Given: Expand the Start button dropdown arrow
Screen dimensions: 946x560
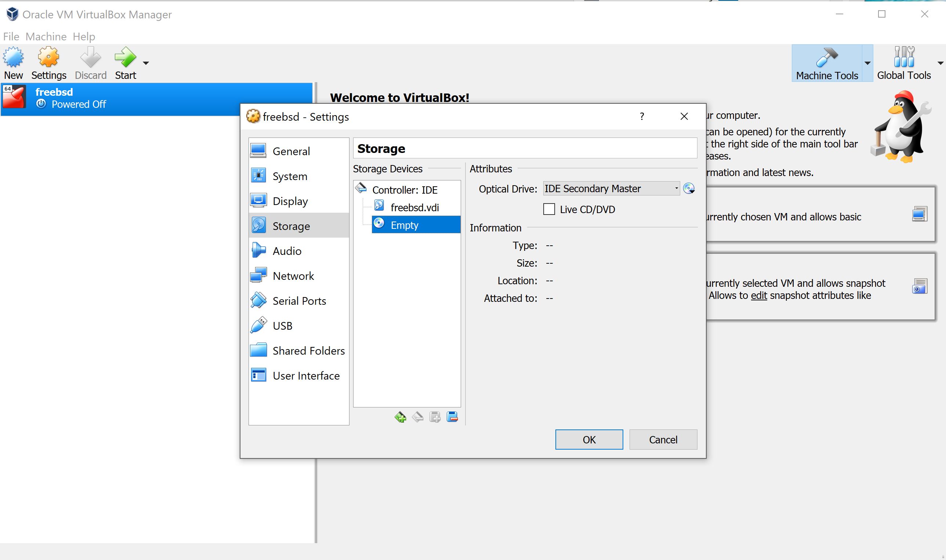Looking at the screenshot, I should 146,63.
